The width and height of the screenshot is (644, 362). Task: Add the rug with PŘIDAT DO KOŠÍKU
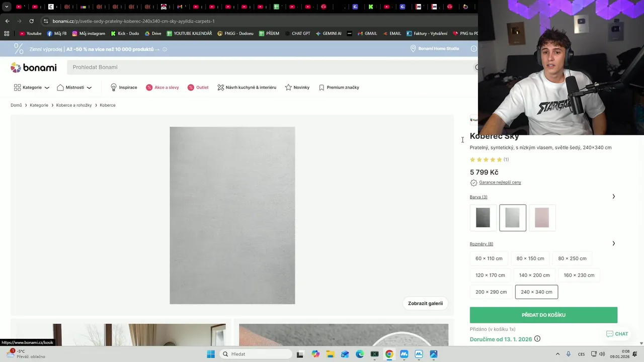[543, 315]
